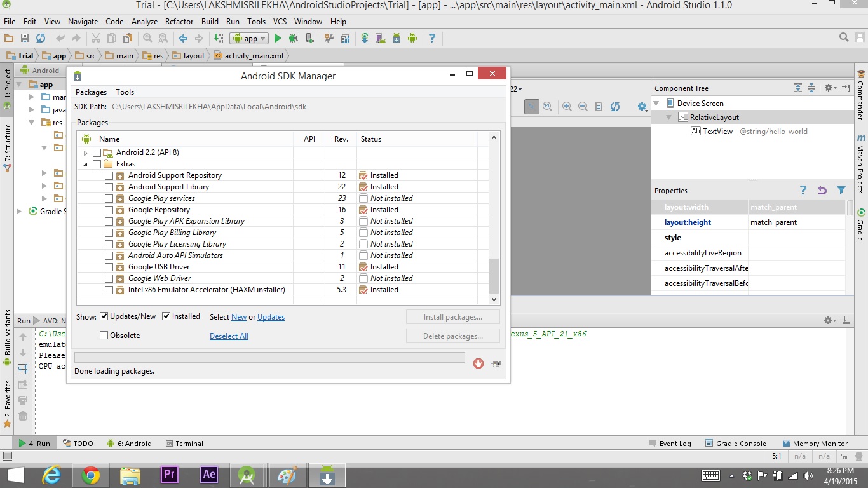Click the Synchronize toolbar icon
The height and width of the screenshot is (488, 868).
[x=41, y=39]
